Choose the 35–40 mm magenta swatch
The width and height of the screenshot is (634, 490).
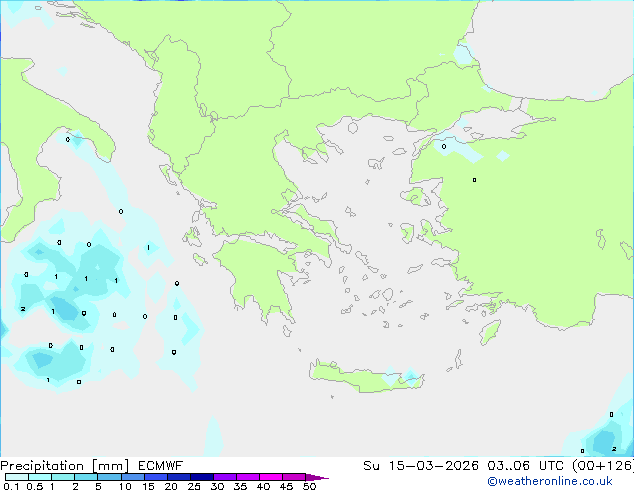(x=247, y=477)
